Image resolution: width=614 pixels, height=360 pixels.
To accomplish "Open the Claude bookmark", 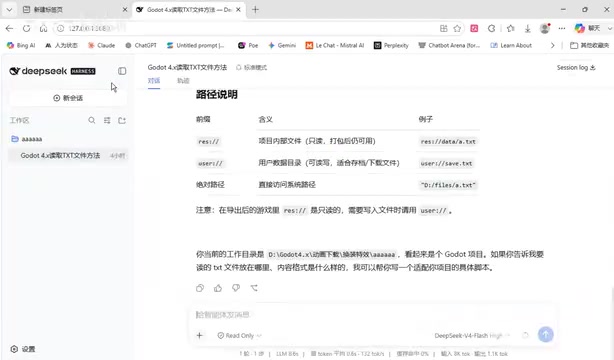I will click(101, 45).
